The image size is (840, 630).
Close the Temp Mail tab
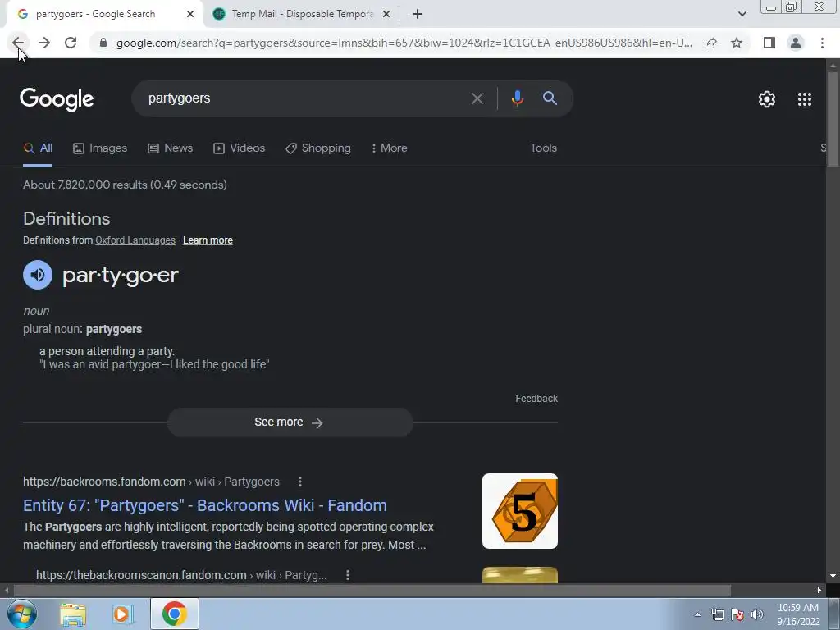click(x=386, y=14)
